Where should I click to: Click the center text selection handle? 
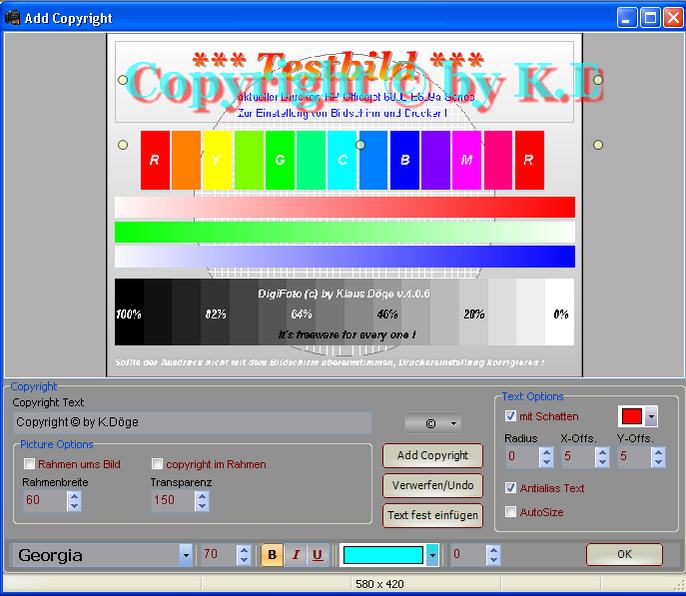360,144
